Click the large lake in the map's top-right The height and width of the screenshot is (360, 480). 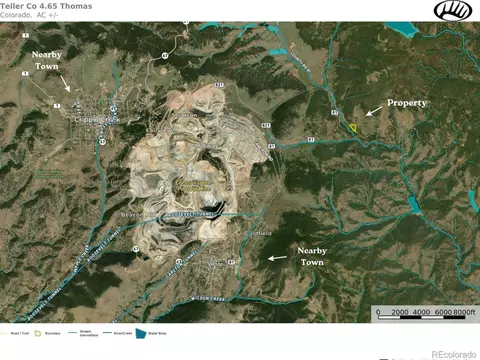[402, 29]
